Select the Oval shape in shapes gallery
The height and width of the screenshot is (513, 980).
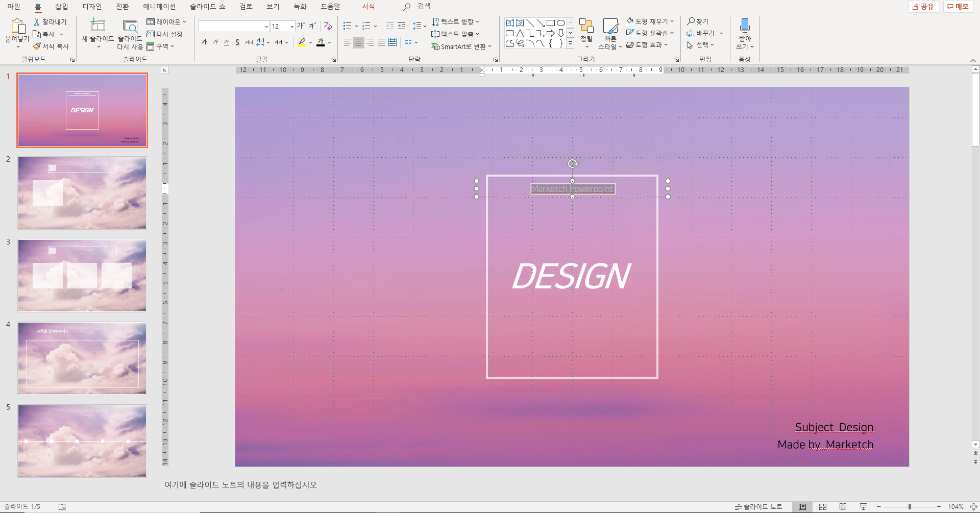[x=560, y=23]
